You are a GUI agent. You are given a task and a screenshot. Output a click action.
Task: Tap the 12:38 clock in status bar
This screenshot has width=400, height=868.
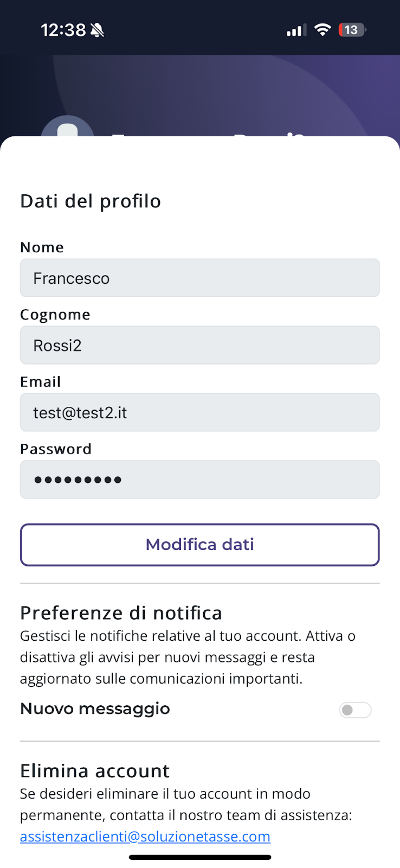[63, 30]
